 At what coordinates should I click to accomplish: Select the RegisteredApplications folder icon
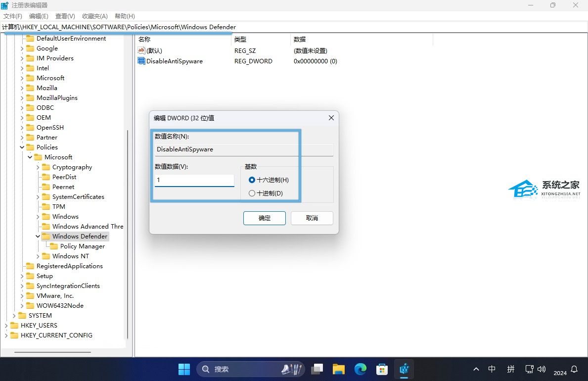tap(30, 266)
